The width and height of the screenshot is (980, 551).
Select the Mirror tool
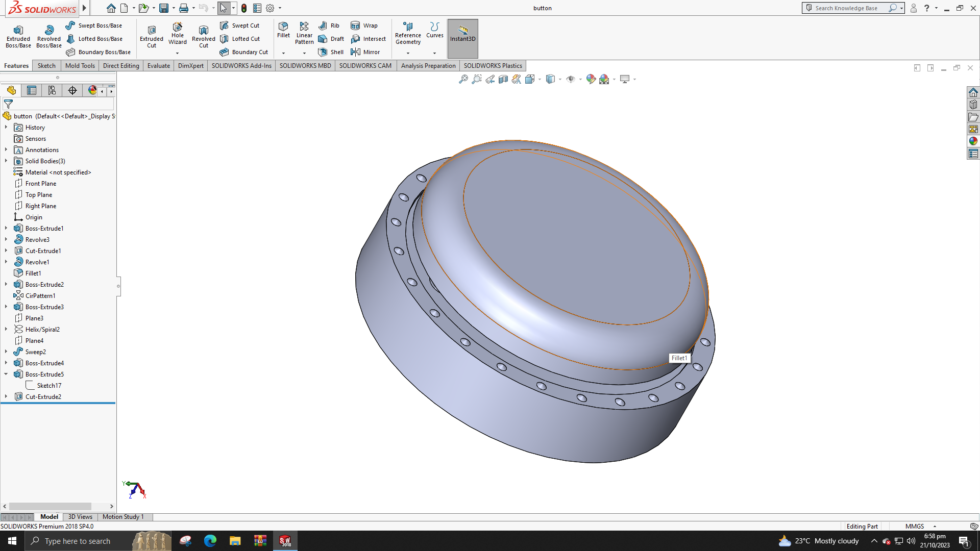pos(365,52)
